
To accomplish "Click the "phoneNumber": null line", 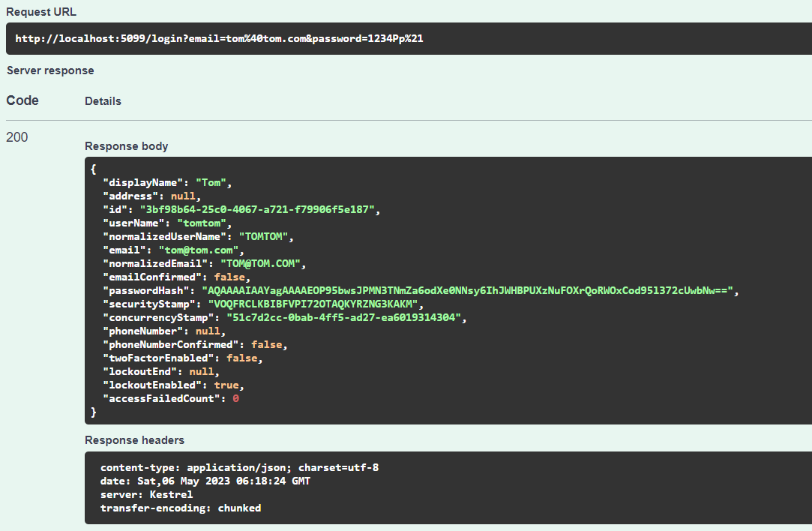I will click(x=164, y=331).
